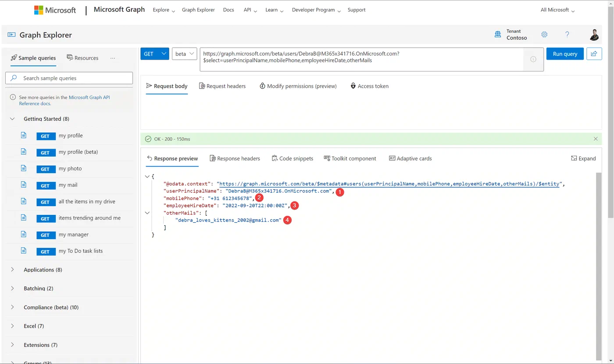Click the query URL input box
Viewport: 614px width, 364px height.
(x=361, y=59)
